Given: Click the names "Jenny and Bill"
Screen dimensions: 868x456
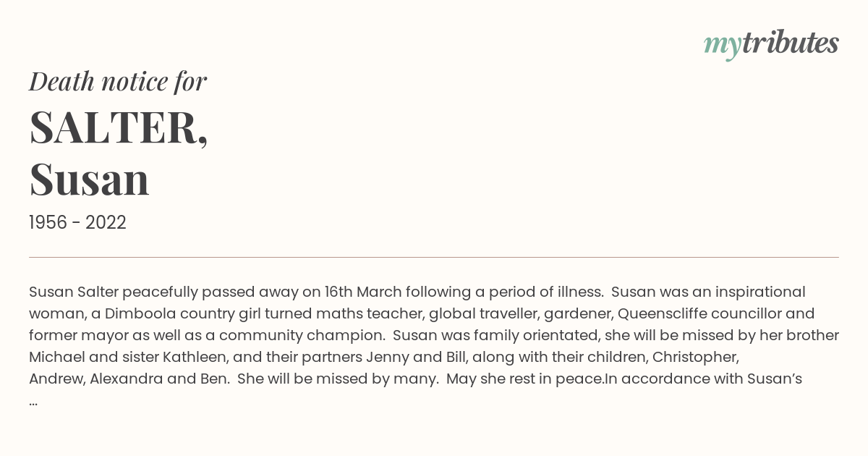Looking at the screenshot, I should click(x=414, y=357).
